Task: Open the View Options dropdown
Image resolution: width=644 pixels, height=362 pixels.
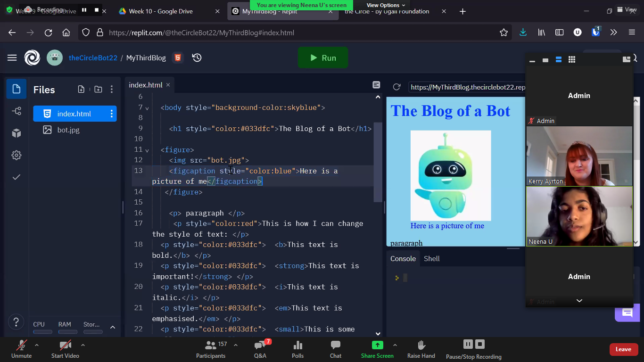Action: (386, 5)
